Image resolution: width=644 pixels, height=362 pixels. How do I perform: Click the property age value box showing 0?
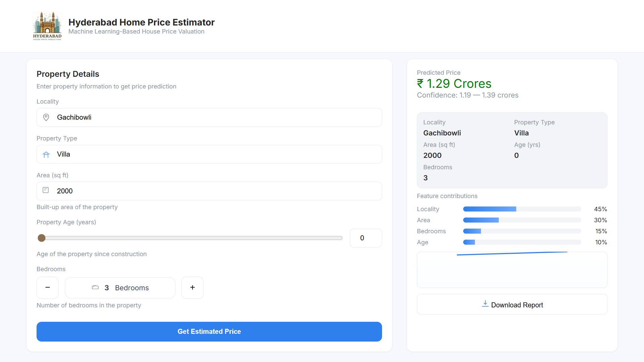tap(366, 238)
